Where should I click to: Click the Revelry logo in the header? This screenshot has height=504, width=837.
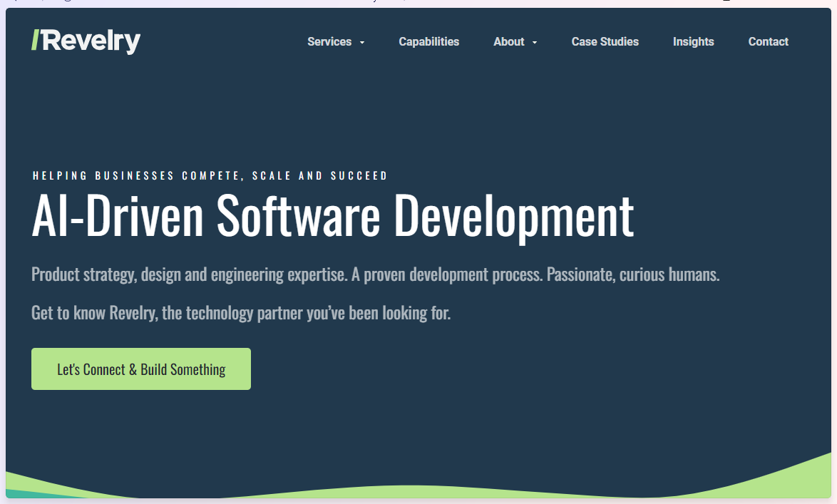click(x=86, y=41)
